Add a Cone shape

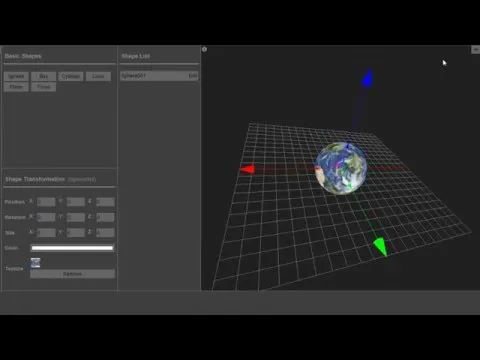pos(98,76)
